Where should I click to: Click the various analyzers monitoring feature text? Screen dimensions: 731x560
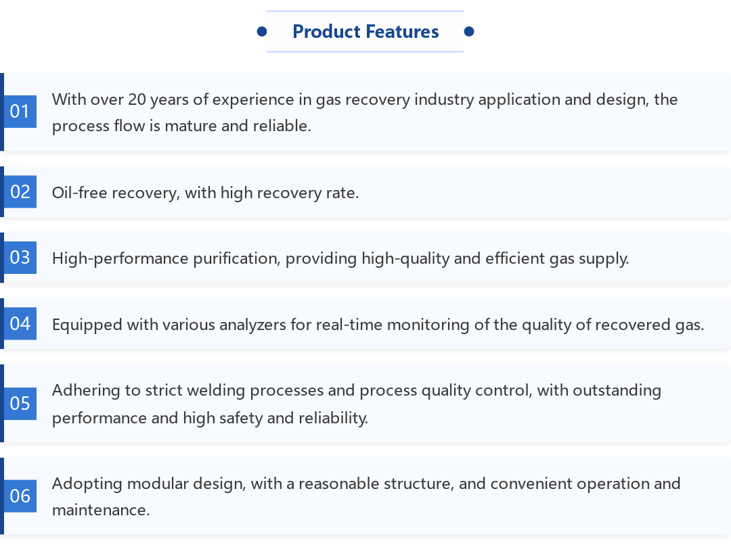pyautogui.click(x=378, y=325)
